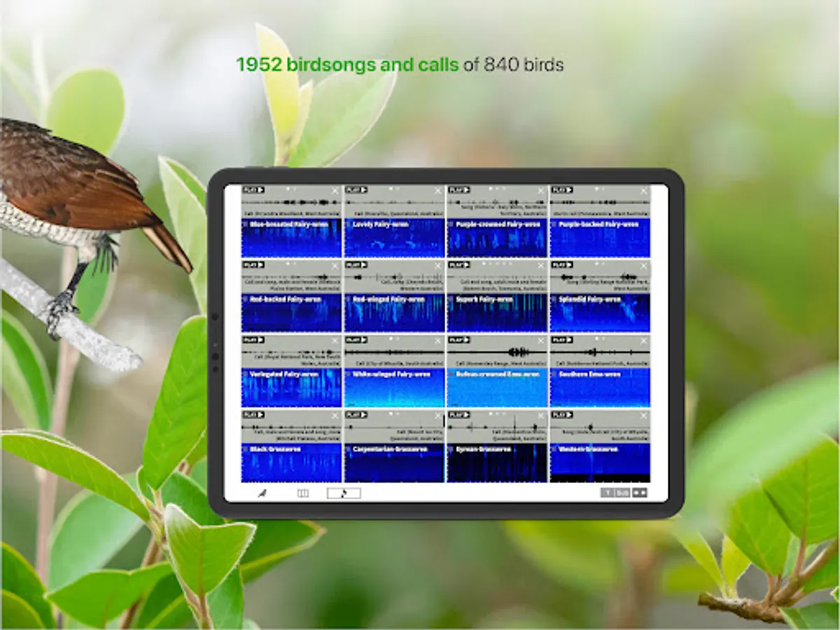Play the Red-backed Fairy-wren recording
This screenshot has height=630, width=840.
(x=252, y=265)
